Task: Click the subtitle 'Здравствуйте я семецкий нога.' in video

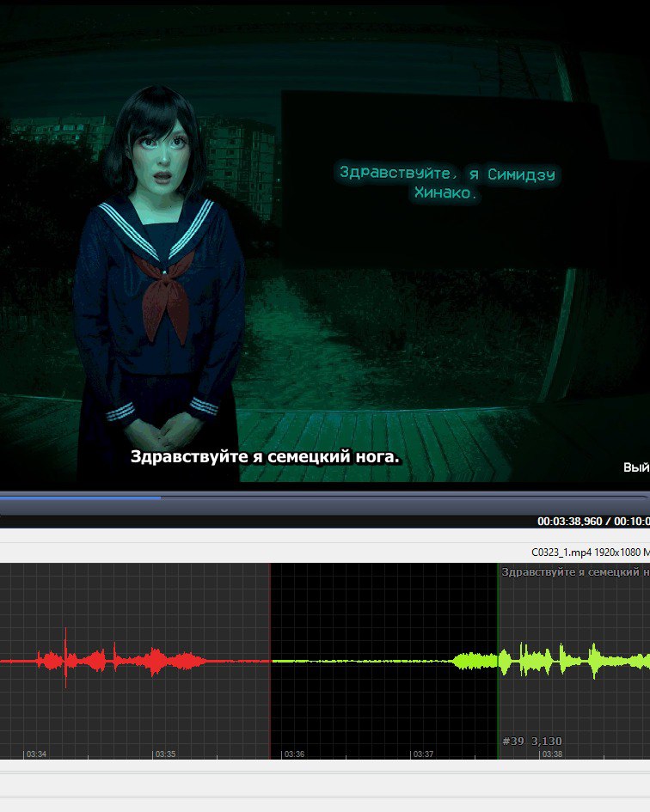Action: coord(265,457)
